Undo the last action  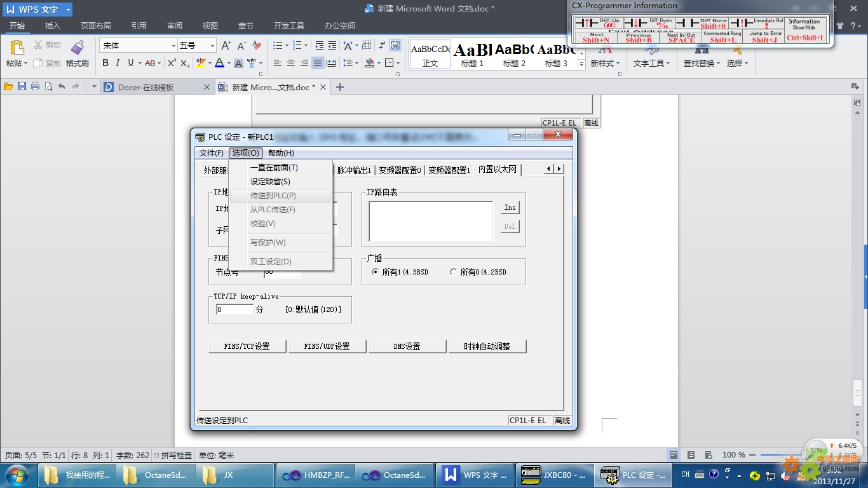[x=62, y=86]
